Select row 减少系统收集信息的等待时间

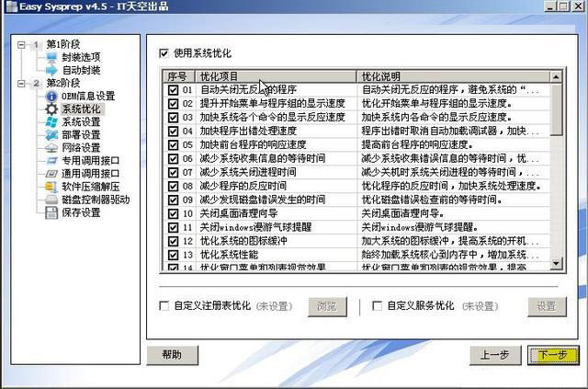tap(356, 159)
